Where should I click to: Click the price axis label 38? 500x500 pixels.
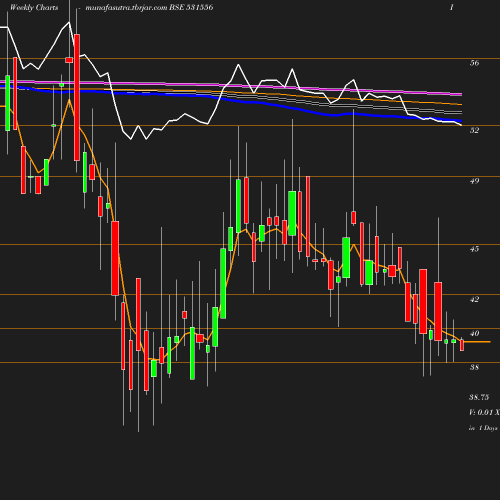coord(474,367)
